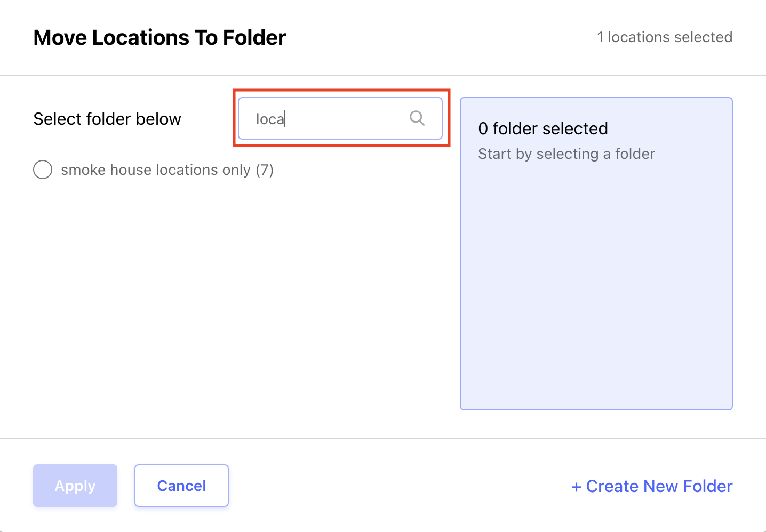
Task: Choose folder by clicking "smoke house locations only" label
Action: [x=156, y=170]
